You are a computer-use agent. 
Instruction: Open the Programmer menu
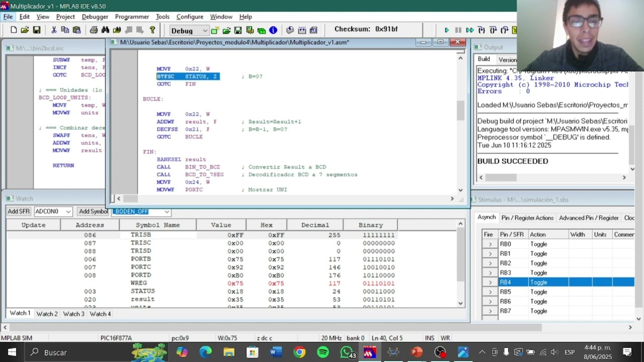132,17
